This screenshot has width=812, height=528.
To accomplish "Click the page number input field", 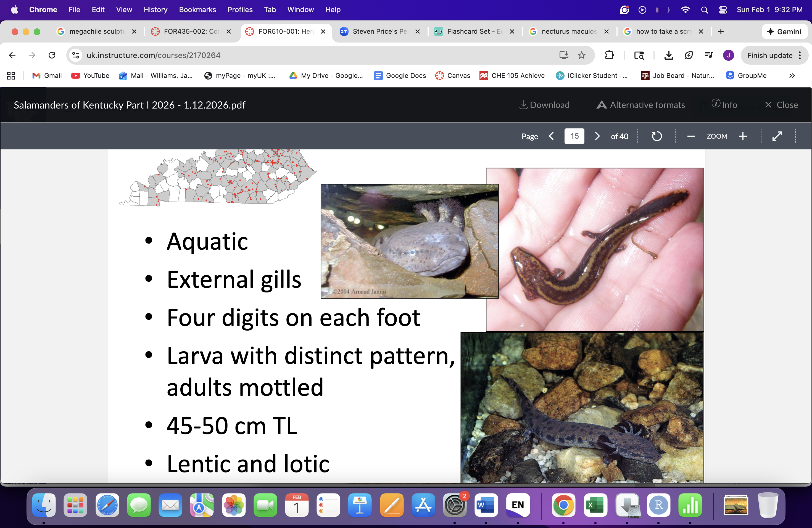I will coord(574,136).
